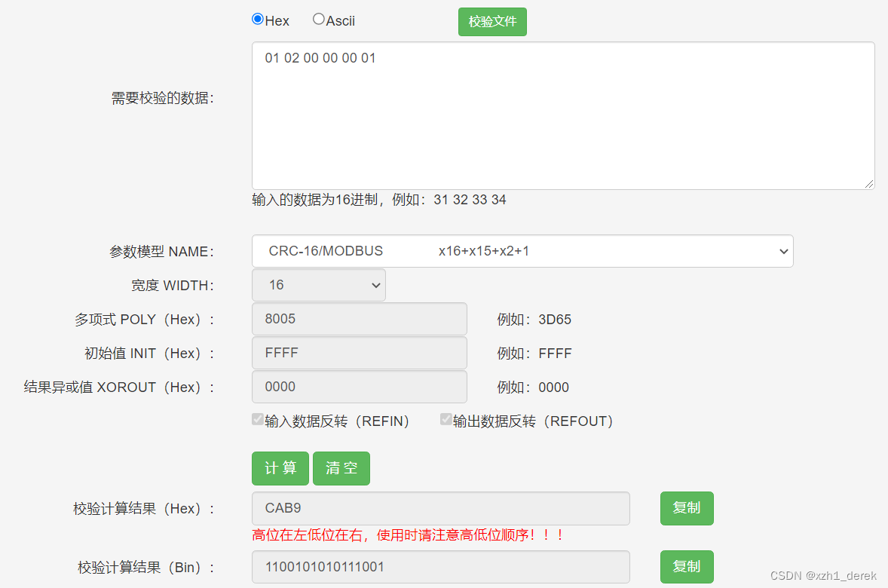Screen dimensions: 888x588
Task: Select the XOROUT field containing 0000
Action: (x=359, y=387)
